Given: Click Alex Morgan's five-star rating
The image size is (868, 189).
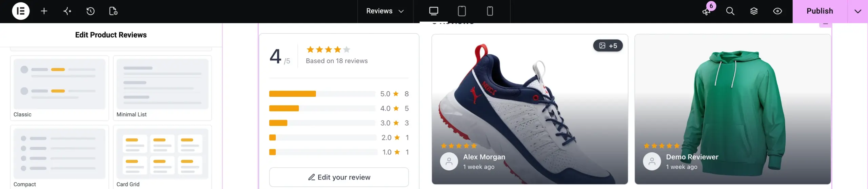Looking at the screenshot, I should (x=459, y=146).
